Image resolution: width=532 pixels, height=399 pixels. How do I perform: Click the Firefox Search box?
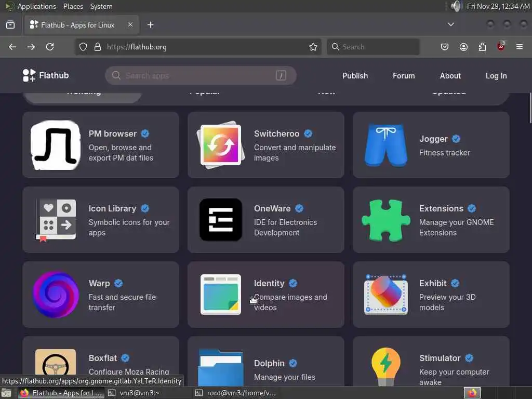pos(373,47)
